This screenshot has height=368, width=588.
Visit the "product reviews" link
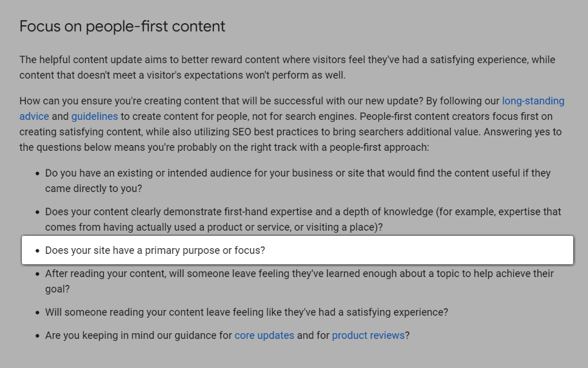tap(368, 335)
